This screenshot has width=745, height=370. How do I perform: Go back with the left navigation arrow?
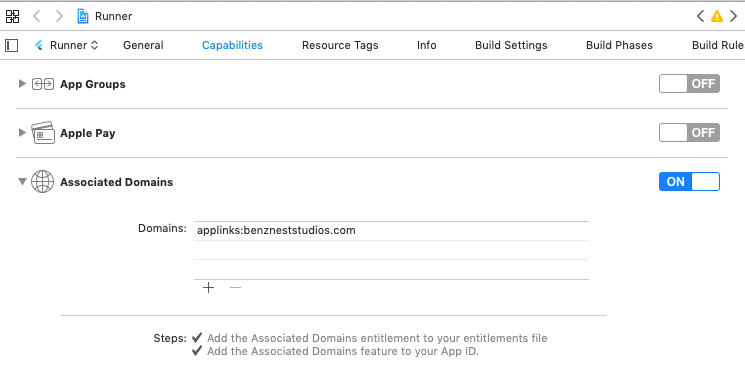tap(37, 16)
